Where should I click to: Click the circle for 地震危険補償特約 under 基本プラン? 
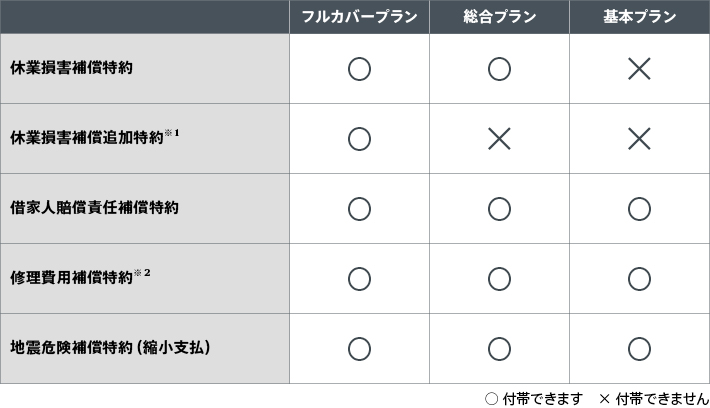(639, 349)
